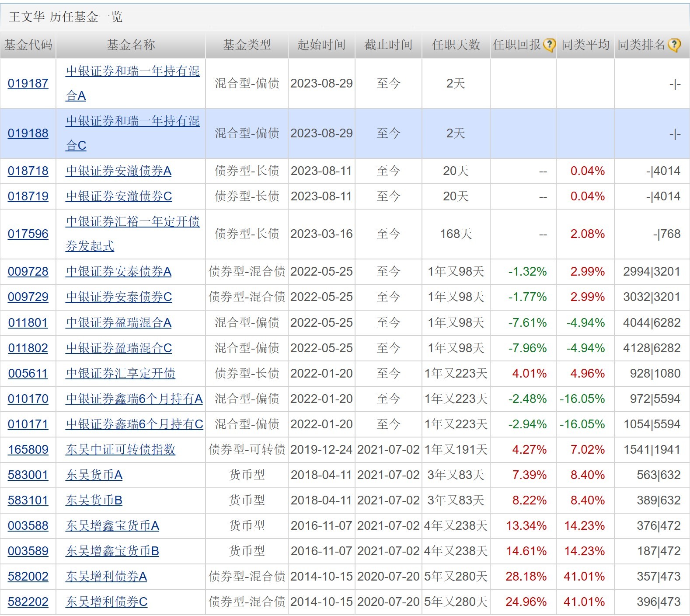
Task: Select the 28.18% return value
Action: click(x=526, y=576)
